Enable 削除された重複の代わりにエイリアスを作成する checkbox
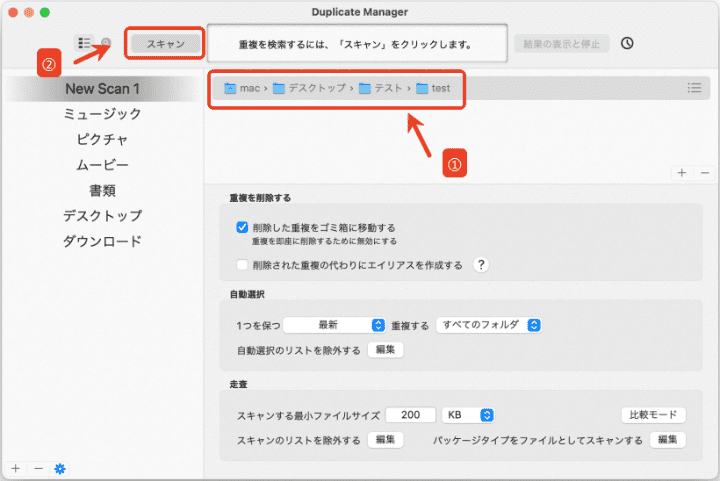Image resolution: width=720 pixels, height=481 pixels. [242, 265]
